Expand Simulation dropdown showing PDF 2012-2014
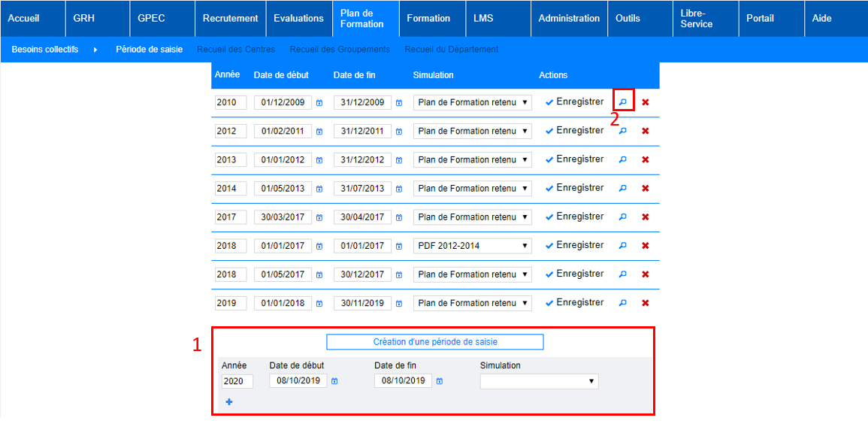The image size is (868, 433). [x=472, y=246]
